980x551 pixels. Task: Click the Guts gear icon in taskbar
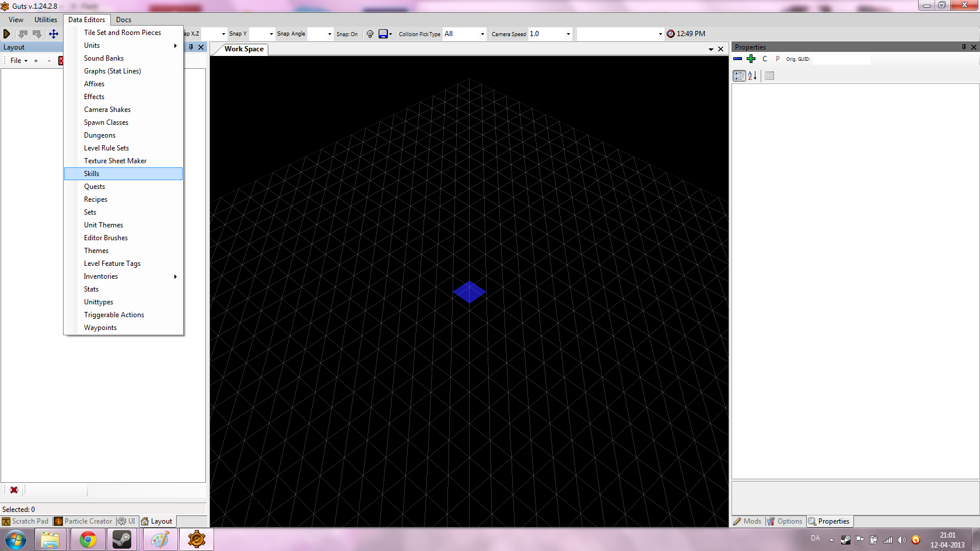[x=197, y=540]
